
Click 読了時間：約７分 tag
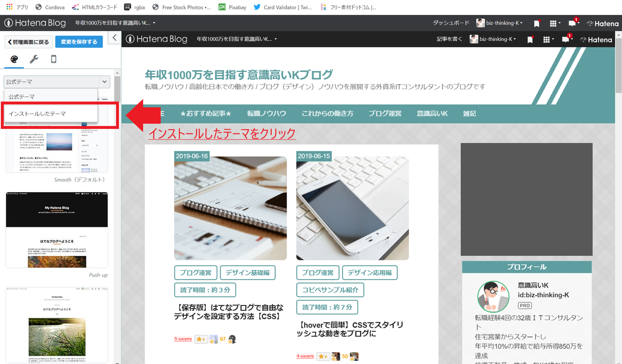[x=328, y=307]
